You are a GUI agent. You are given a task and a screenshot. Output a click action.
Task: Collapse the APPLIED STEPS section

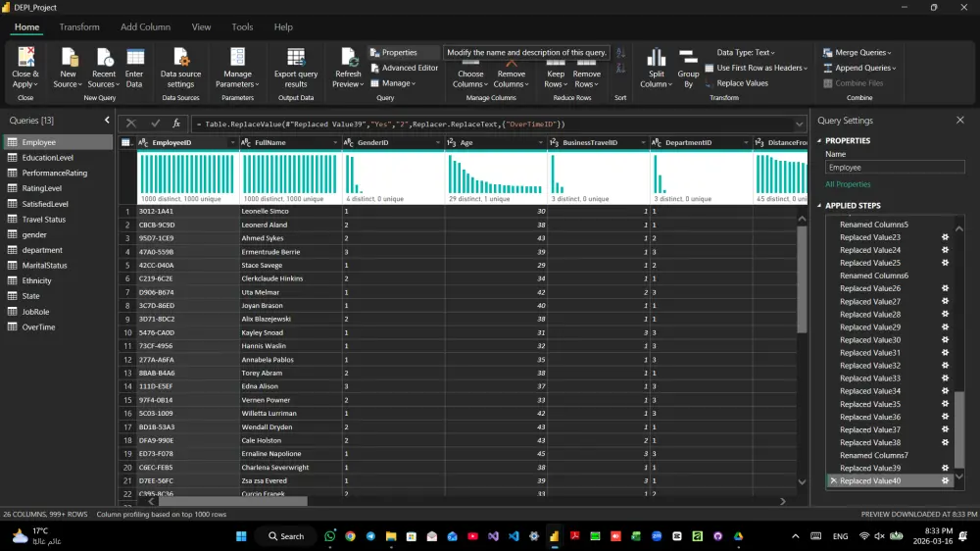pyautogui.click(x=819, y=205)
